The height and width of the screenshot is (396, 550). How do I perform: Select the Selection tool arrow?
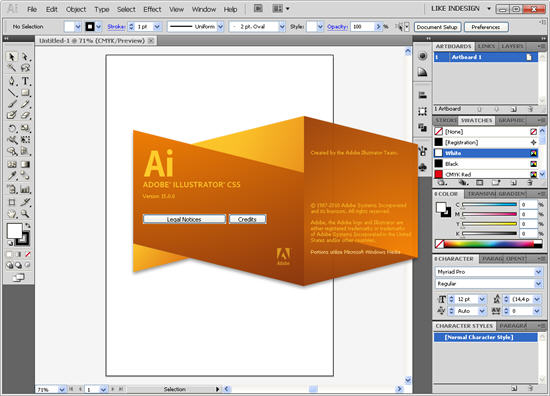(x=12, y=56)
